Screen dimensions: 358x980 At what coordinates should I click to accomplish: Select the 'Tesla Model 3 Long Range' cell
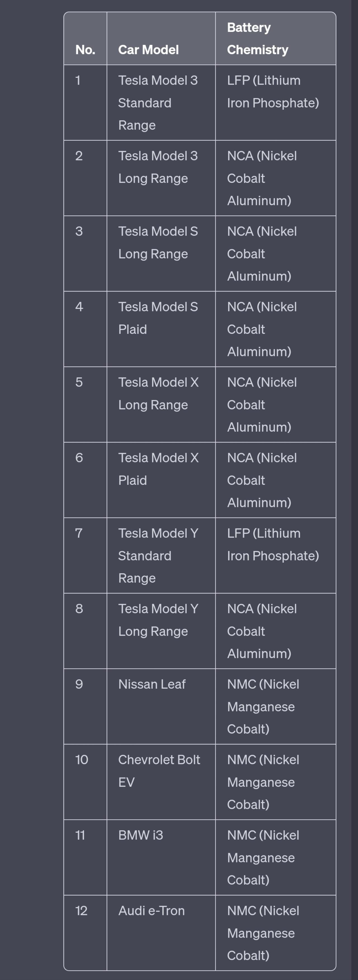click(158, 167)
